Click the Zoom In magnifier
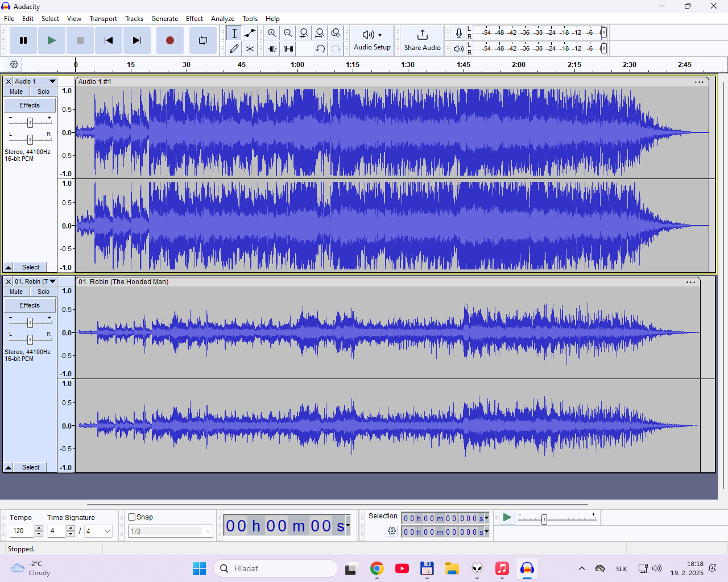This screenshot has width=728, height=582. click(x=272, y=33)
